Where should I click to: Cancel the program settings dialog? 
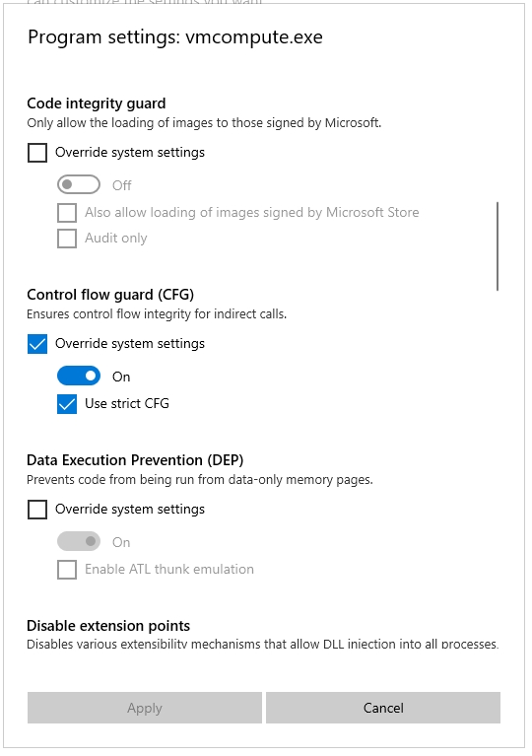tap(383, 708)
